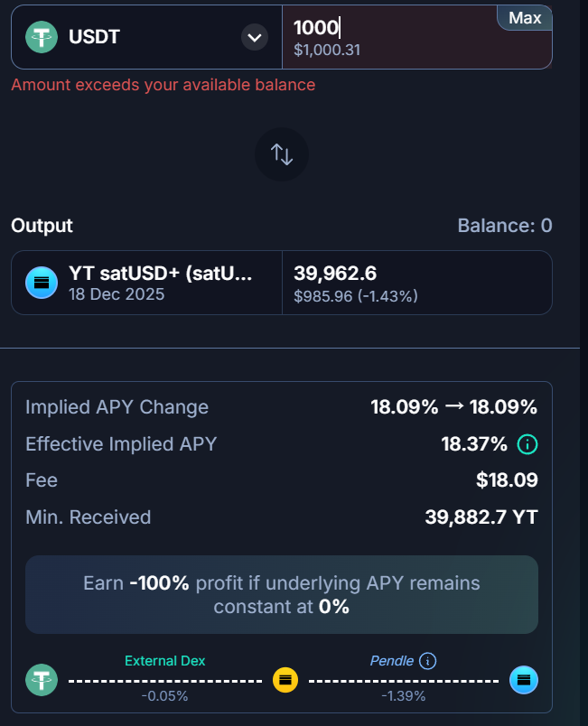Viewport: 588px width, 726px height.
Task: Click the 18 Dec 2025 maturity date
Action: [x=117, y=294]
